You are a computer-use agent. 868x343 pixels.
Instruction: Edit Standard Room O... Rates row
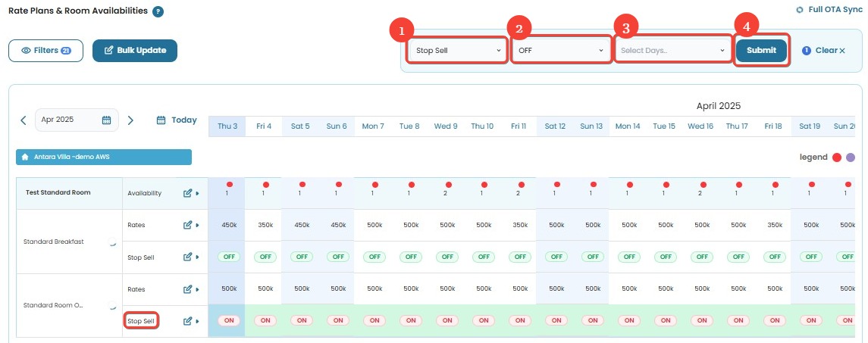(187, 288)
